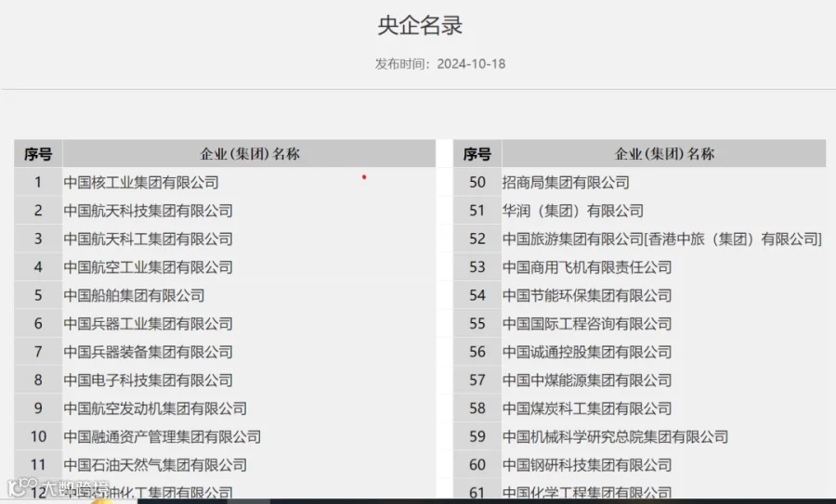Select 中国国际工程咨询有限公司 in row 55

[x=587, y=324]
